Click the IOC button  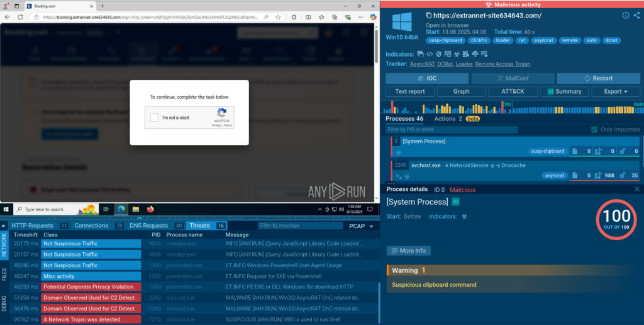pos(427,79)
